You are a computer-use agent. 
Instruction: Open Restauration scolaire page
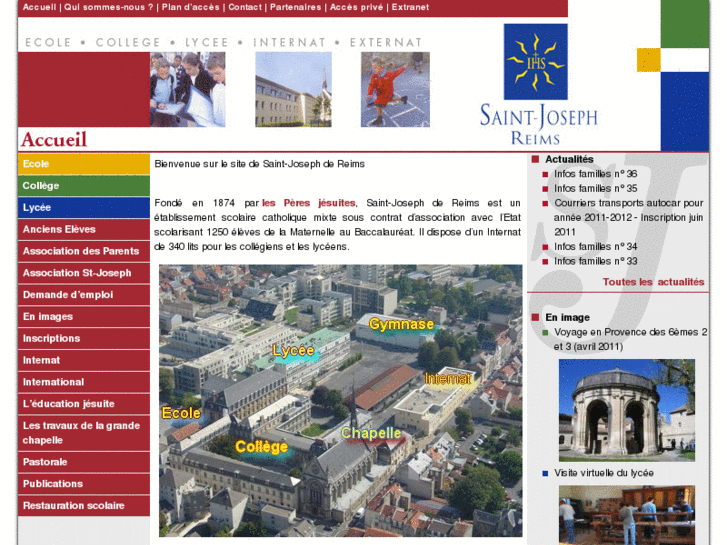click(84, 506)
